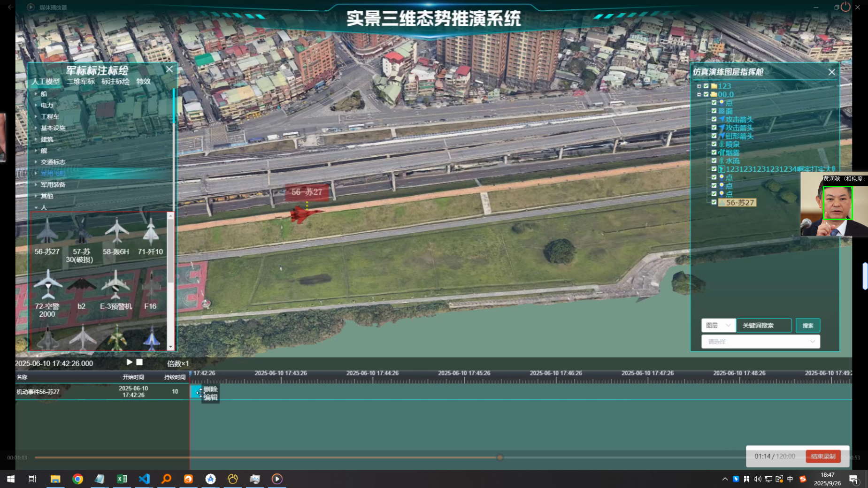Click the video progress slider handle
Image resolution: width=868 pixels, height=488 pixels.
[x=500, y=457]
